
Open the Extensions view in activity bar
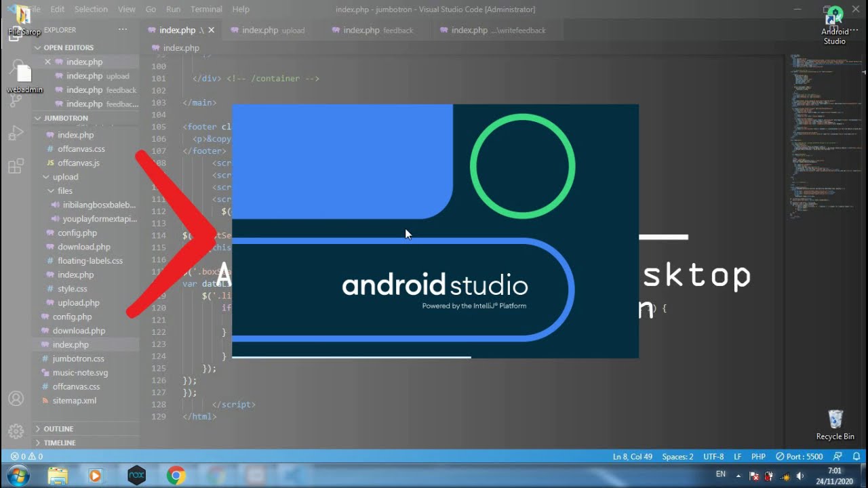[15, 166]
